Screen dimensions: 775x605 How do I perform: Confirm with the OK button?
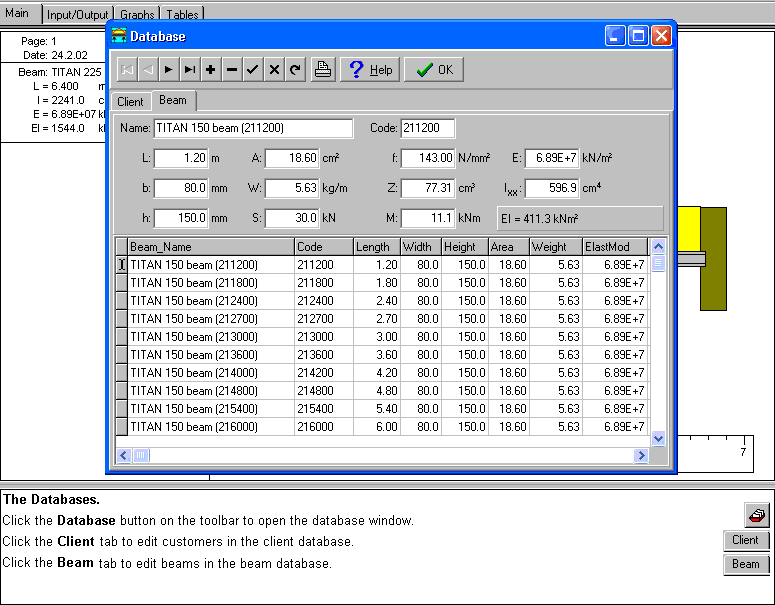(x=434, y=70)
